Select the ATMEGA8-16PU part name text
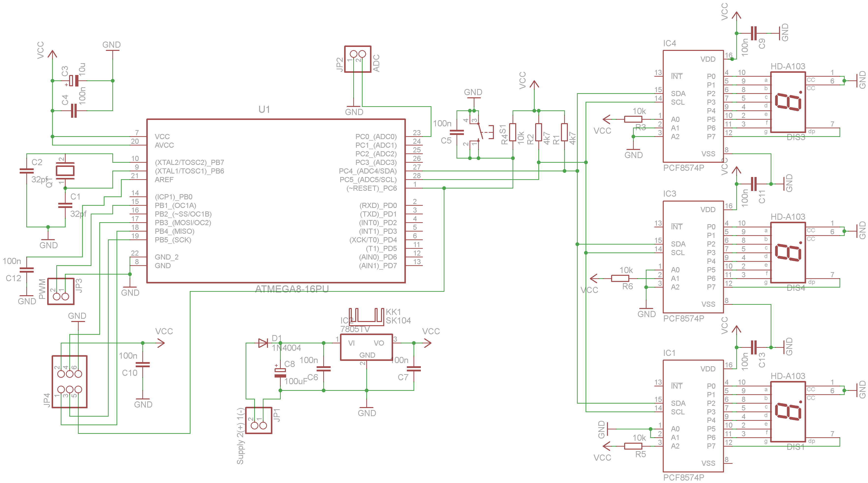 (x=292, y=289)
